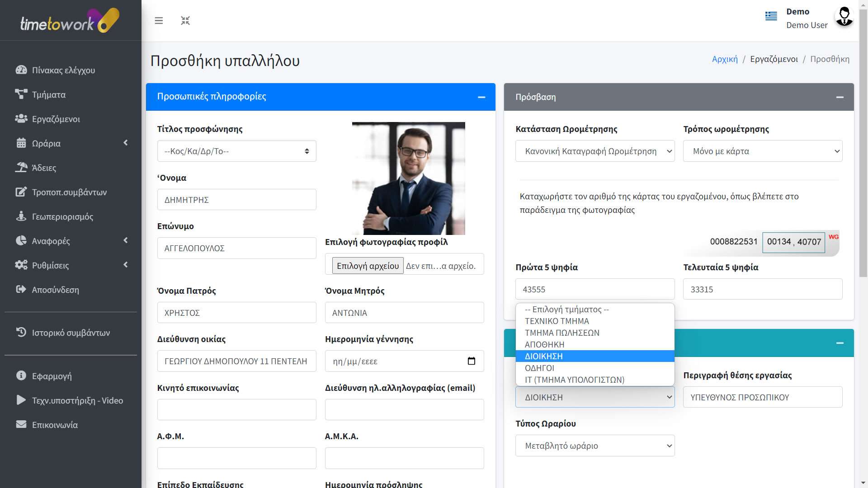
Task: Click the Επιλογή αρχείου button
Action: click(368, 266)
